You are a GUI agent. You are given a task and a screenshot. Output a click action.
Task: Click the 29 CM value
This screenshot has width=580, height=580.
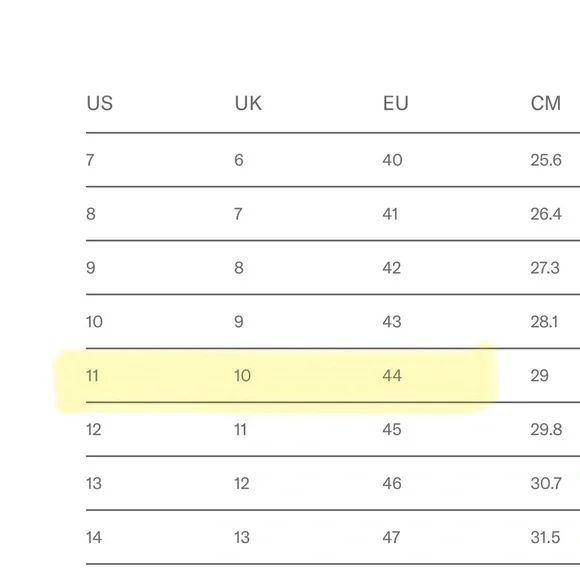point(539,376)
